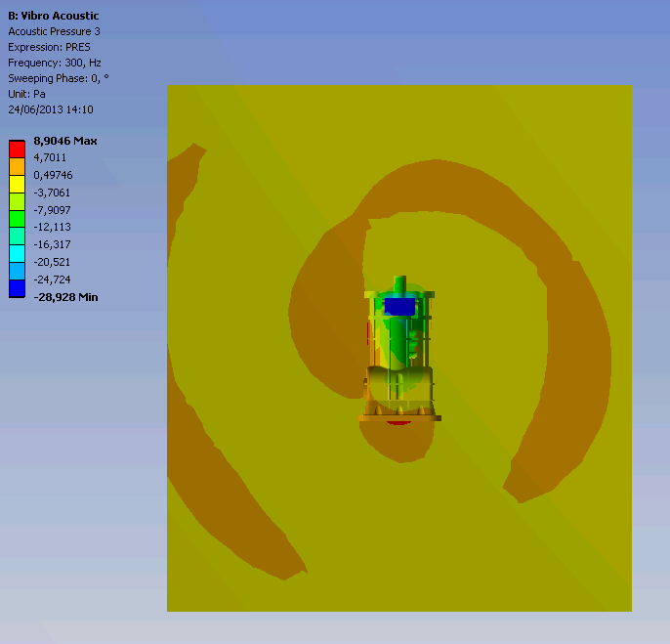Click the '-24,724' legend value
Screen dimensions: 670x644
pyautogui.click(x=52, y=279)
